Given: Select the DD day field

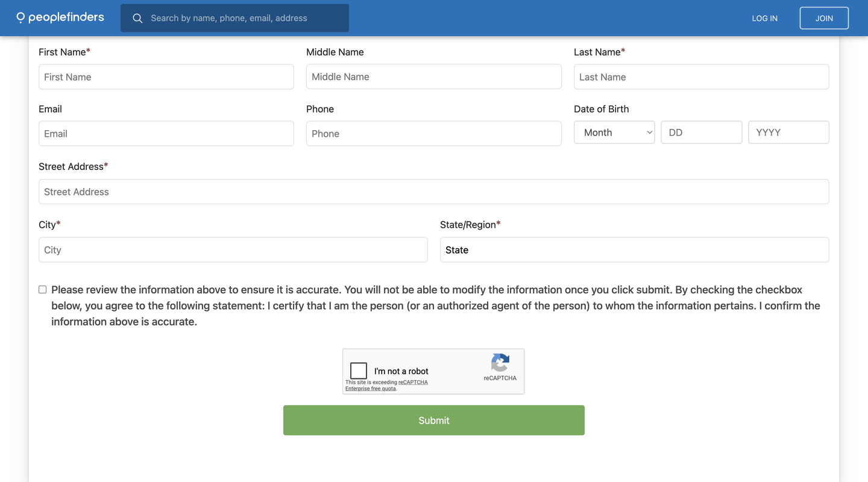Looking at the screenshot, I should (702, 133).
